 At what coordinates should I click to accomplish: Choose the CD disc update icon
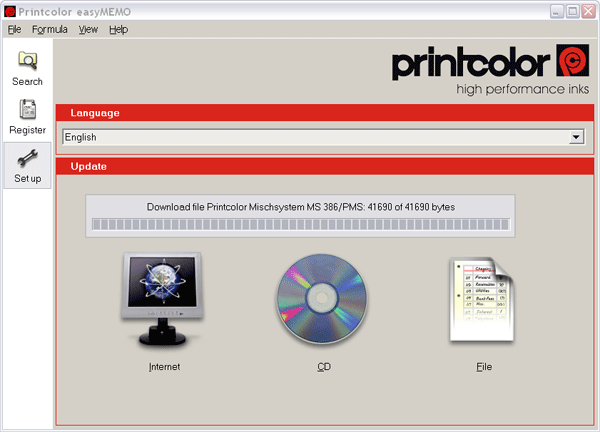(x=324, y=300)
